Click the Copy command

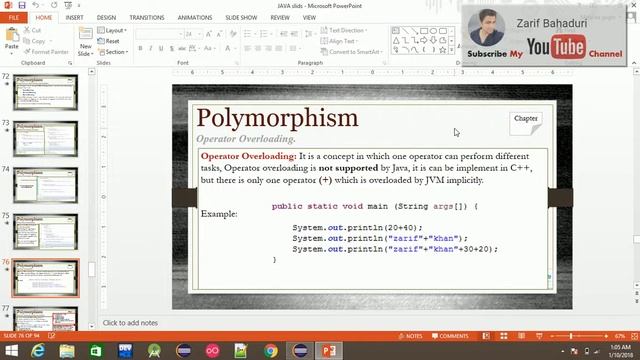click(34, 41)
